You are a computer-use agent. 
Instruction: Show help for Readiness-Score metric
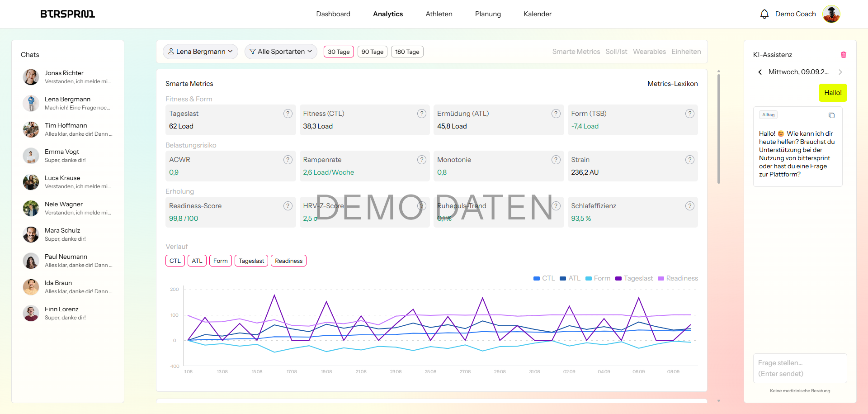pos(288,206)
